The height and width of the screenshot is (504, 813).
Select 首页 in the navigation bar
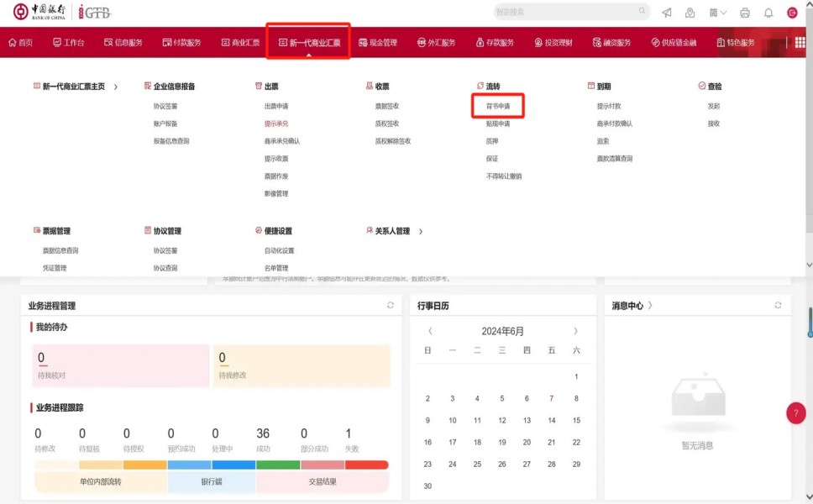pos(20,43)
